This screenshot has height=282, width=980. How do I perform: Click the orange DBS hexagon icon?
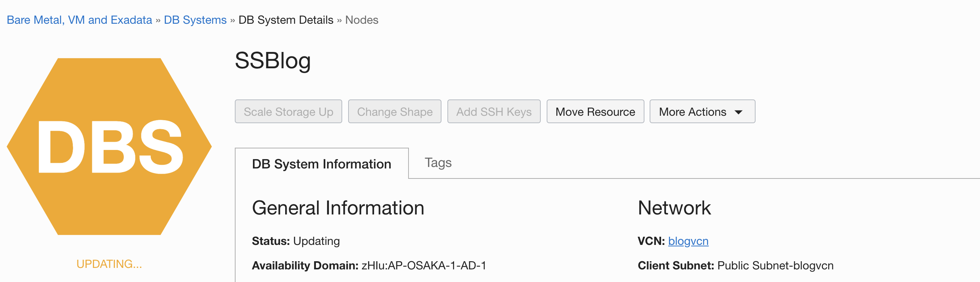109,146
